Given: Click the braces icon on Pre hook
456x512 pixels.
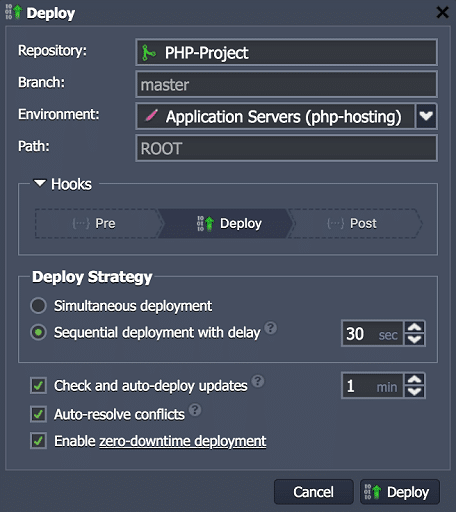Looking at the screenshot, I should [81, 223].
